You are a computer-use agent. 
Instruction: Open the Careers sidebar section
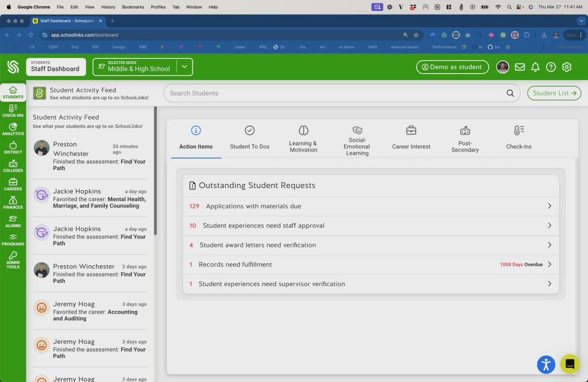[13, 184]
